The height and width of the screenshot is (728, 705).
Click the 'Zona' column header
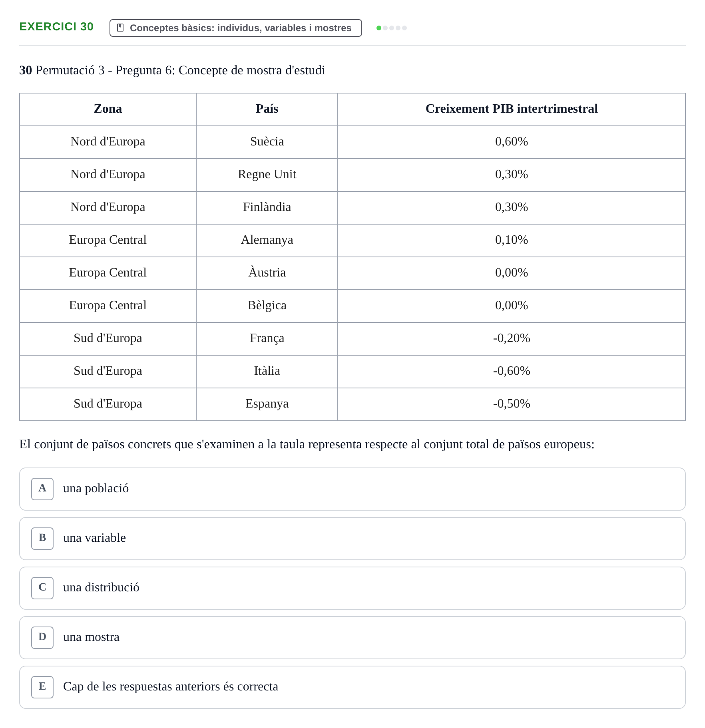click(x=108, y=109)
